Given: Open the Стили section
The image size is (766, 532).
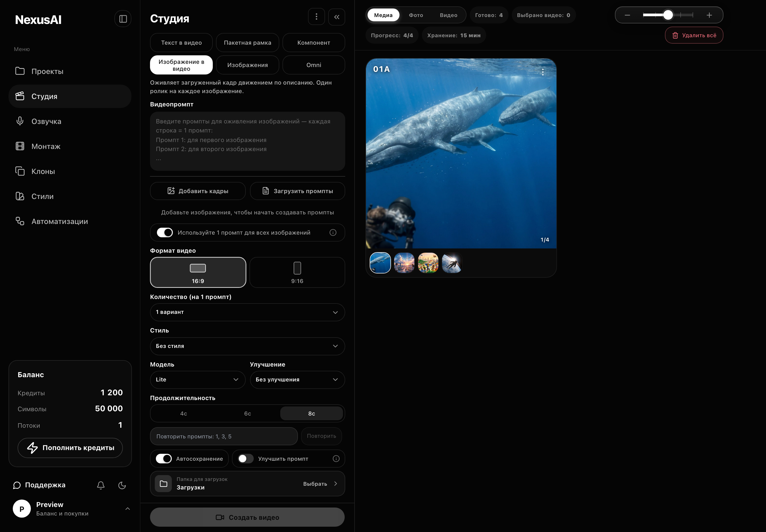Looking at the screenshot, I should [70, 196].
